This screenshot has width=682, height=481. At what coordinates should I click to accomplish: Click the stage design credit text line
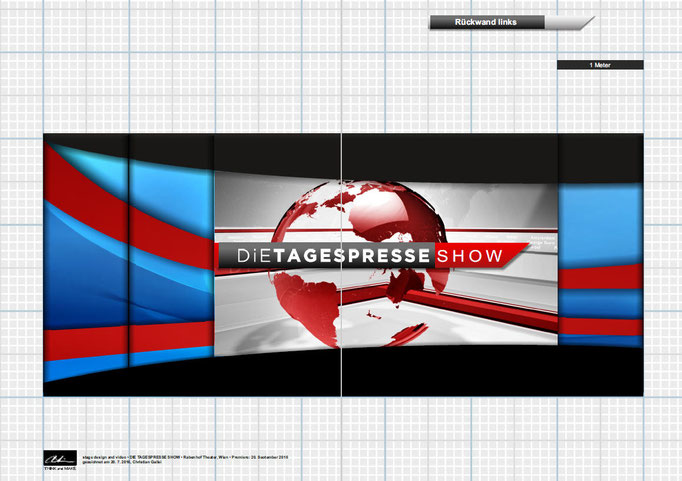tap(185, 458)
